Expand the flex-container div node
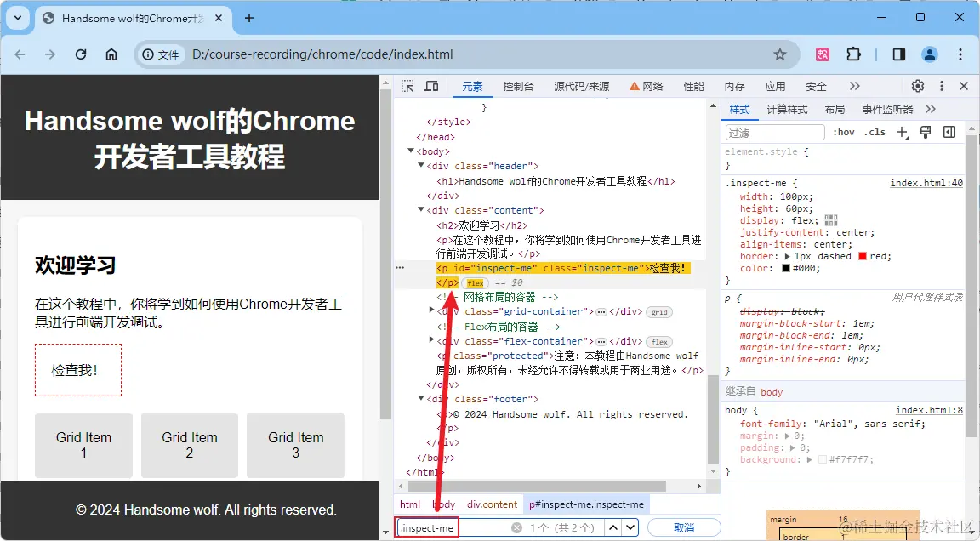 [431, 340]
